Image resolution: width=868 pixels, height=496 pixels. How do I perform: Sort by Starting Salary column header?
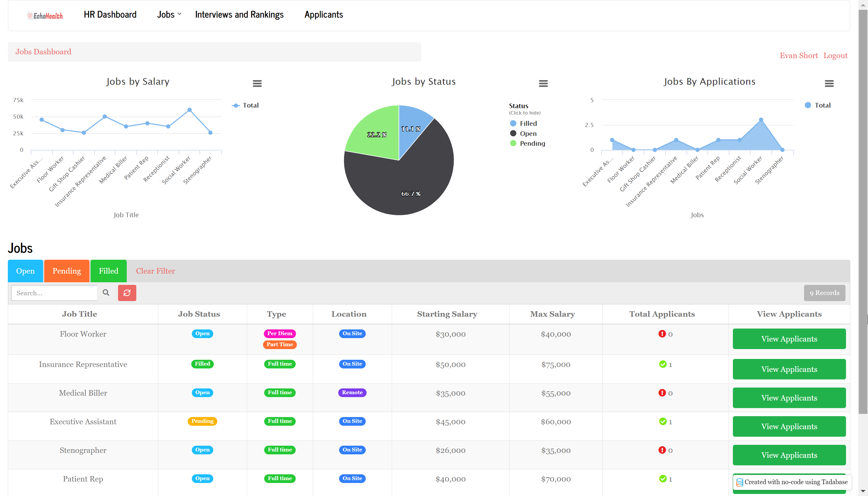pos(447,314)
